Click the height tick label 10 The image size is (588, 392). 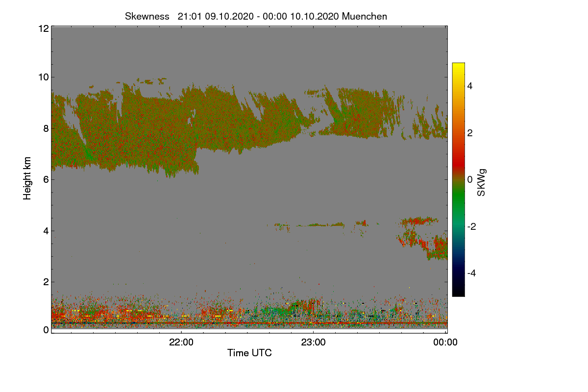pyautogui.click(x=43, y=77)
